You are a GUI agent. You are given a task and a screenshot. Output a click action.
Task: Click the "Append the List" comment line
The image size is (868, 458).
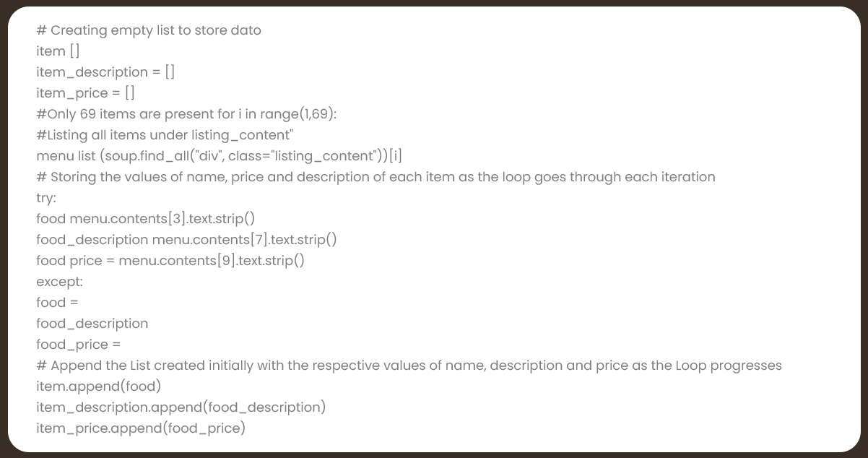(x=409, y=366)
